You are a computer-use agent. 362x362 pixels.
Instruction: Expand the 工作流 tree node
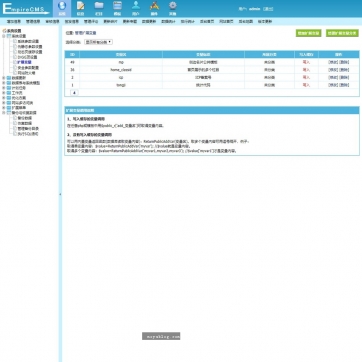point(4,93)
